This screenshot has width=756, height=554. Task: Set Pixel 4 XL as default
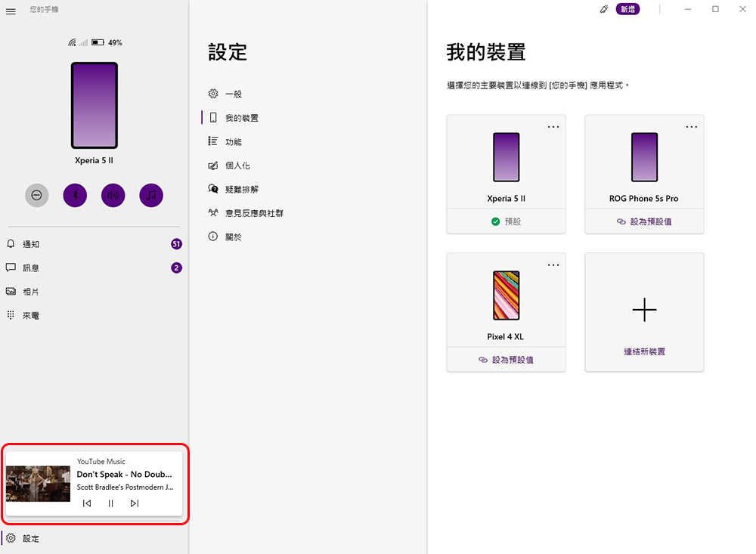click(506, 360)
